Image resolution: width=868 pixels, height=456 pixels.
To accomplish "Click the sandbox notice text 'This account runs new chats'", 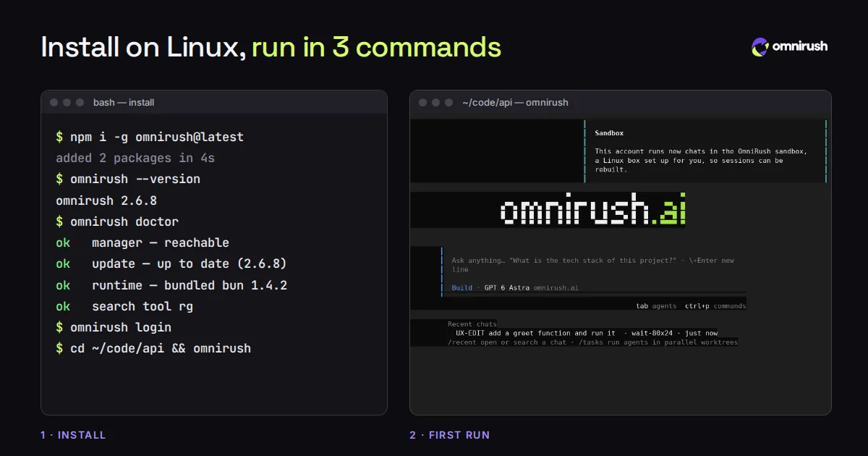I will click(x=649, y=151).
